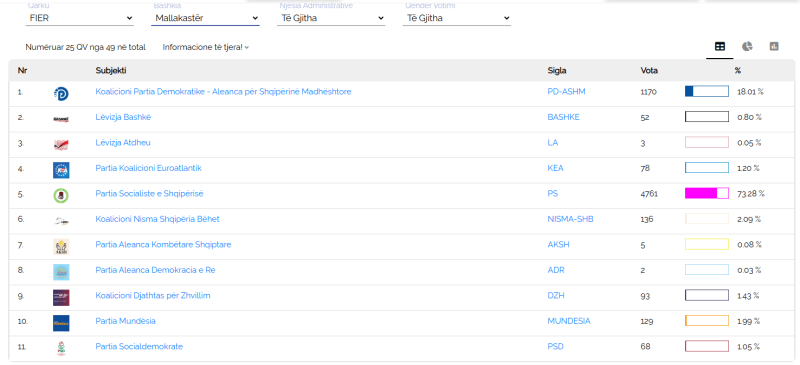Click the Djathtas për Zhvillim logo
Image resolution: width=800 pixels, height=365 pixels.
coord(61,298)
